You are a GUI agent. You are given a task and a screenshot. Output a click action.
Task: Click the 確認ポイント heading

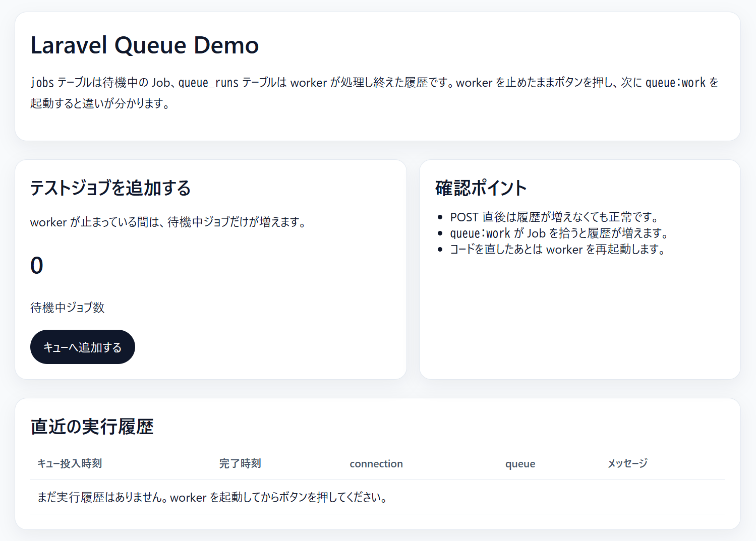(481, 188)
